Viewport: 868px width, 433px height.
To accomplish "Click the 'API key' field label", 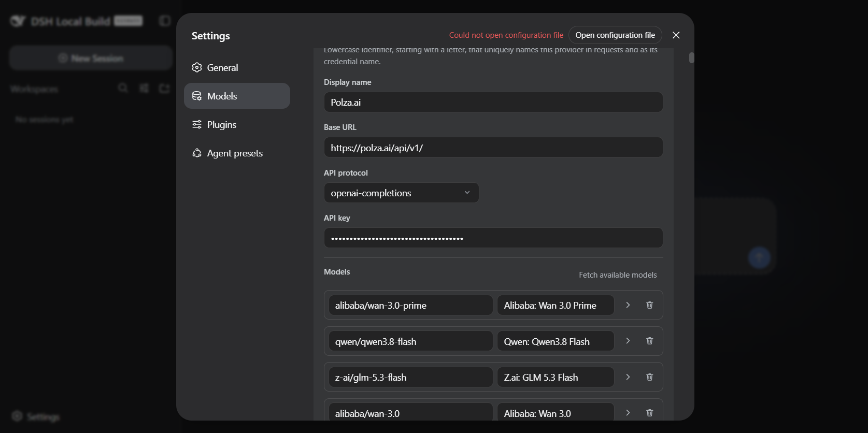I will (337, 218).
